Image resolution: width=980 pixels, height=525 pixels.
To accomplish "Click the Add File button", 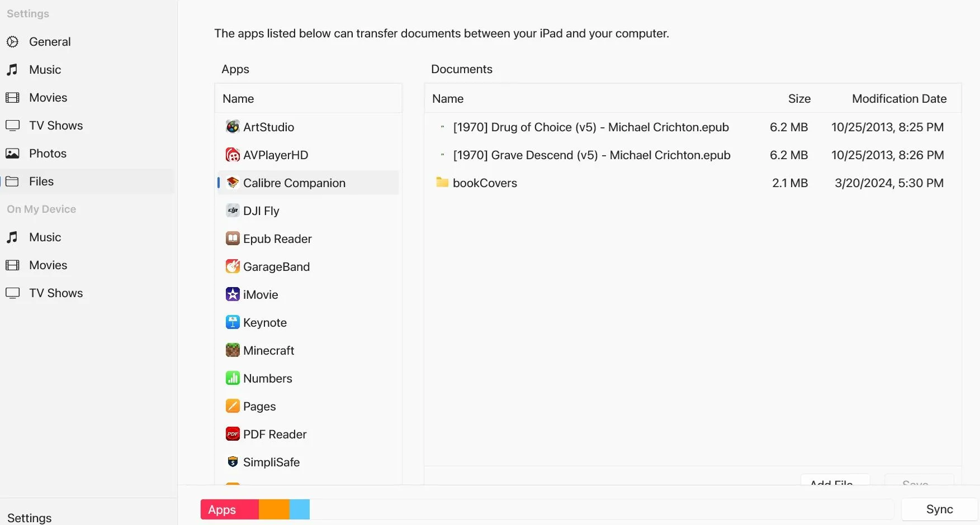I will point(834,481).
